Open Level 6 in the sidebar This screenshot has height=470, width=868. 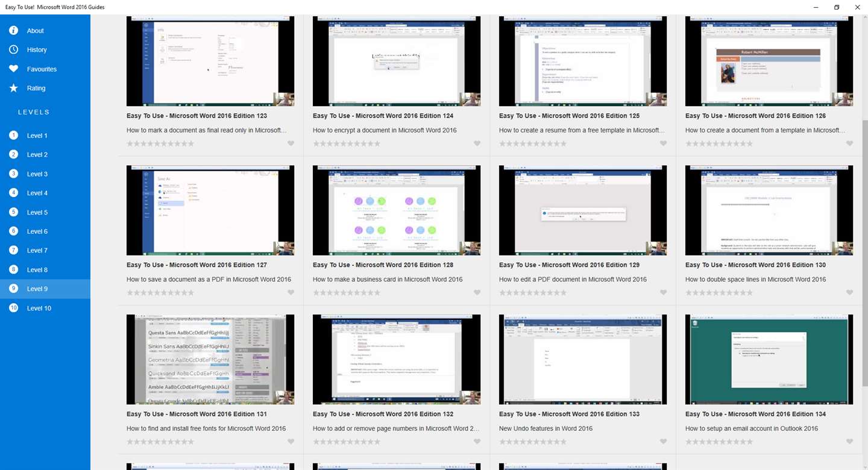pyautogui.click(x=45, y=231)
